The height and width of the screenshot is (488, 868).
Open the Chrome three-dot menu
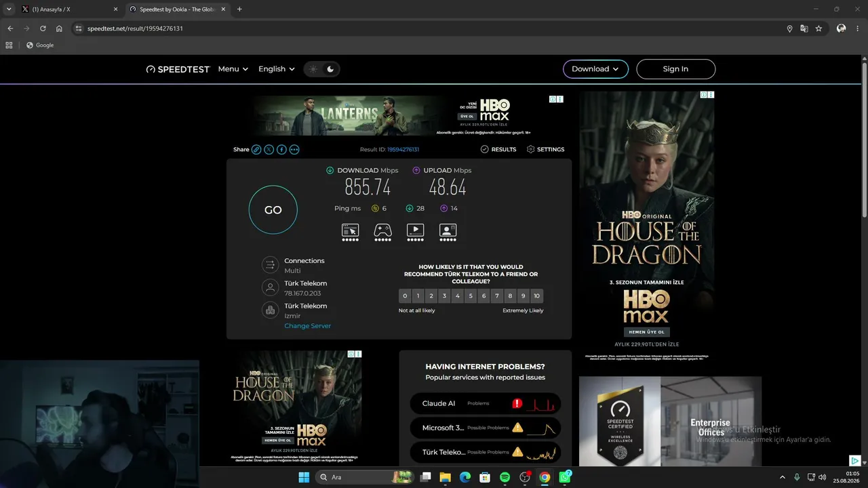pyautogui.click(x=857, y=28)
